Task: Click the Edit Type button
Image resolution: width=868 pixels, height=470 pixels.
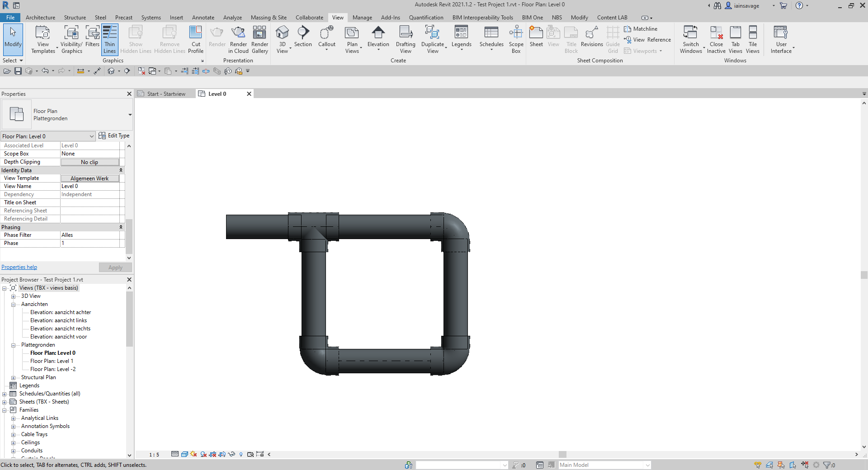Action: coord(114,136)
